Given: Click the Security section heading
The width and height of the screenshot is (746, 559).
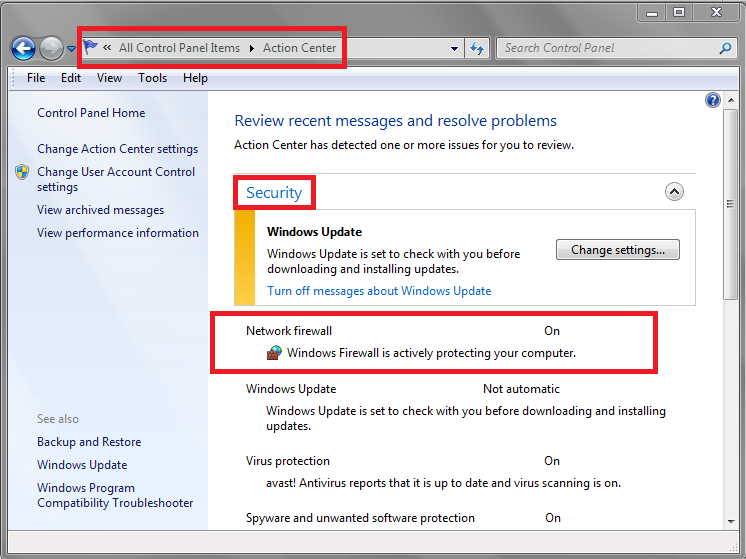Looking at the screenshot, I should tap(274, 193).
